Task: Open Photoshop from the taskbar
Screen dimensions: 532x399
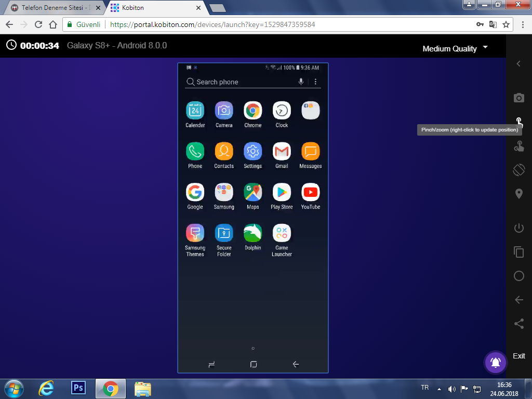Action: (78, 388)
